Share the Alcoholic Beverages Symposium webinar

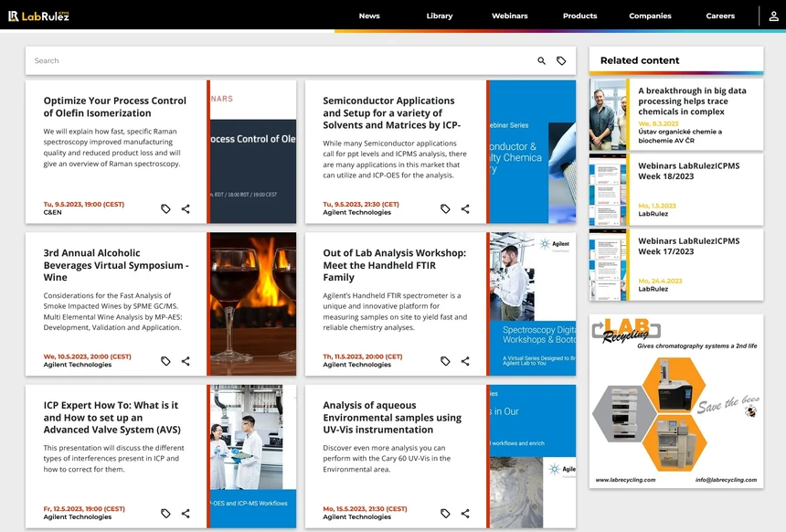(186, 361)
